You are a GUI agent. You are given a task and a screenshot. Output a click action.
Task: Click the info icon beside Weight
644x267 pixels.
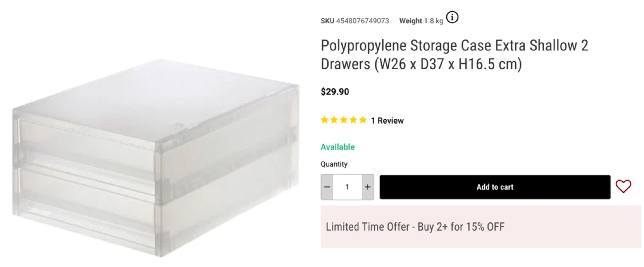[453, 18]
